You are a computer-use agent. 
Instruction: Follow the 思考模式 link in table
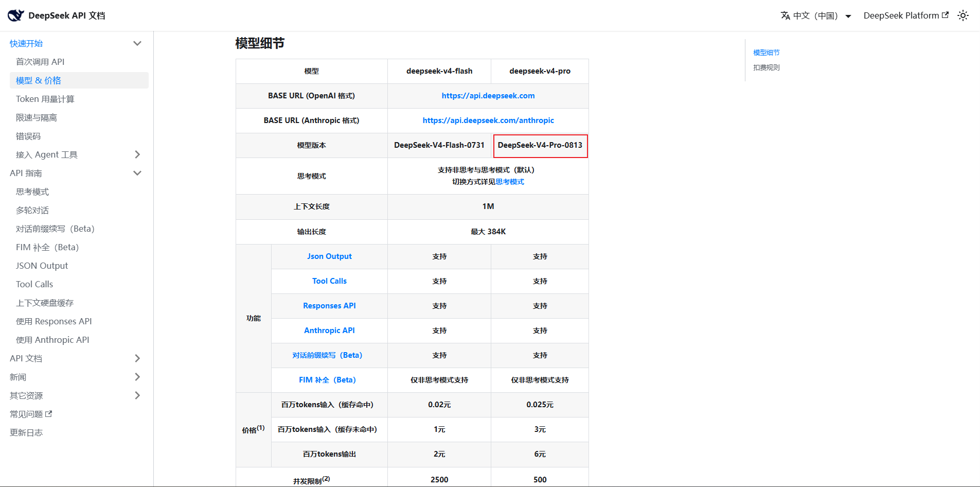(x=510, y=182)
